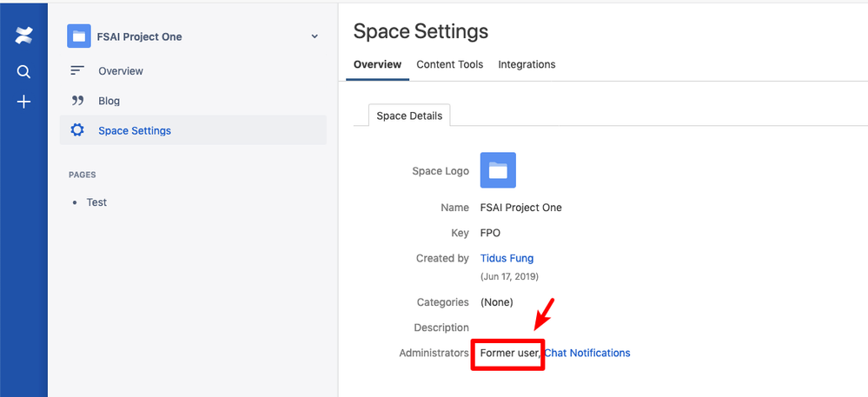
Task: Click the creation date Jun 17, 2019
Action: click(509, 275)
